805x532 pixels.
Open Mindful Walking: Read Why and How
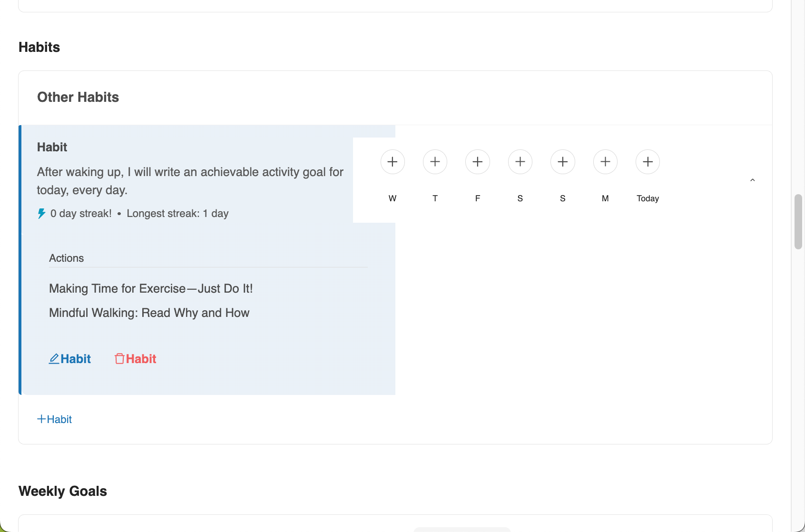pos(149,313)
